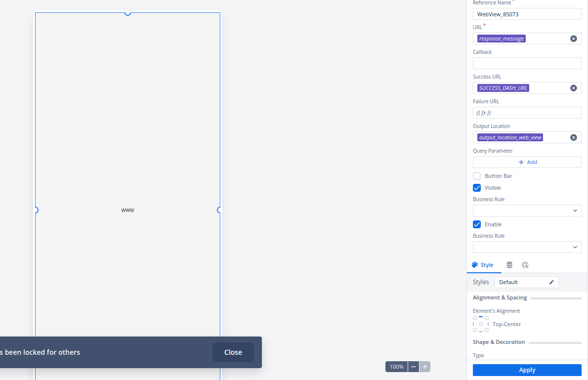Set element alignment to middle-right
This screenshot has height=380, width=588.
[488, 324]
